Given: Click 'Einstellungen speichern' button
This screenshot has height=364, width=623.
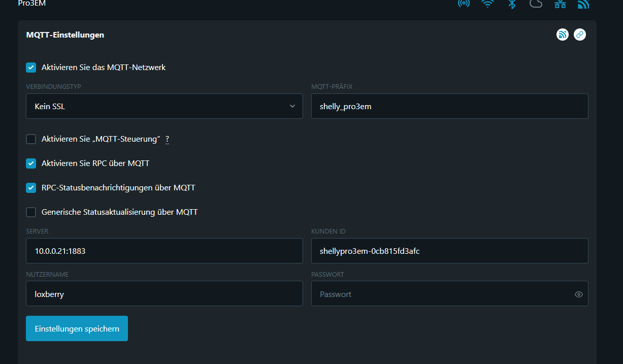Looking at the screenshot, I should click(77, 328).
